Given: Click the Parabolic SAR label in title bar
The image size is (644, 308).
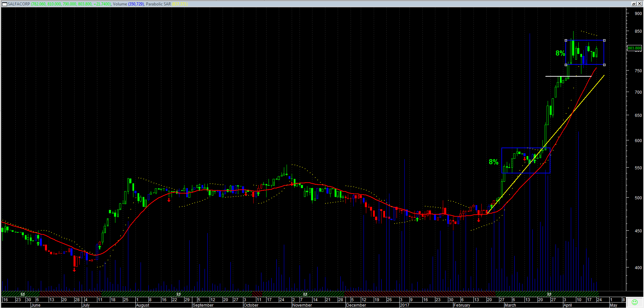Looking at the screenshot, I should 158,4.
